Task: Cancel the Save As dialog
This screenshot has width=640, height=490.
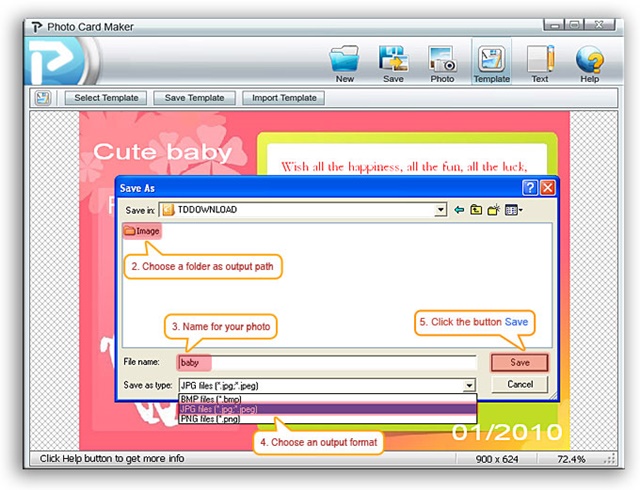Action: coord(520,384)
